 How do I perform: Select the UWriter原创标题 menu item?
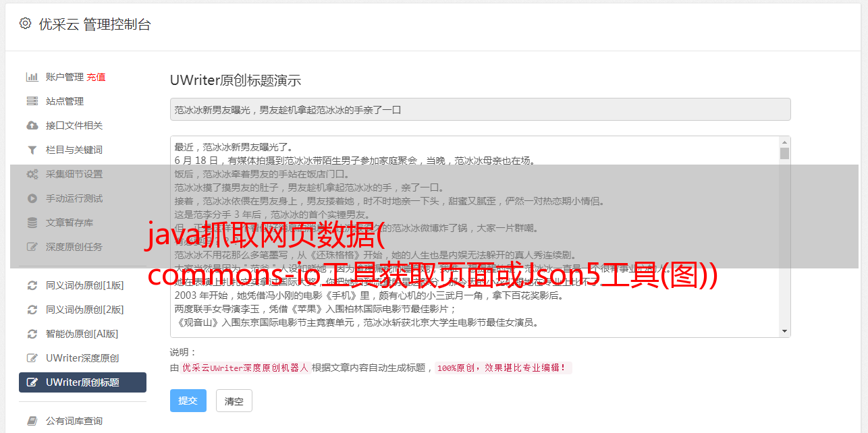point(82,382)
